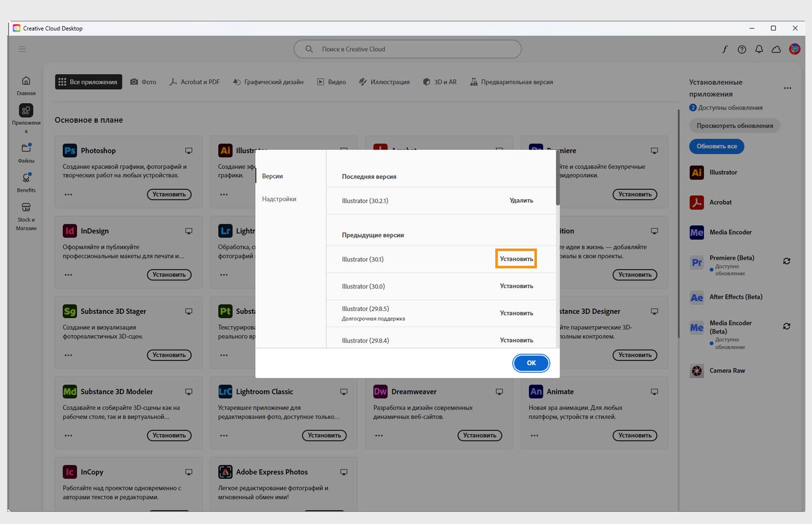The image size is (812, 524).
Task: Click the InDesign Id icon
Action: (70, 231)
